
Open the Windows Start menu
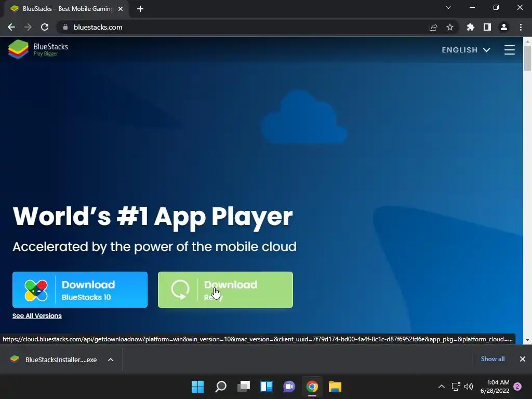point(198,387)
